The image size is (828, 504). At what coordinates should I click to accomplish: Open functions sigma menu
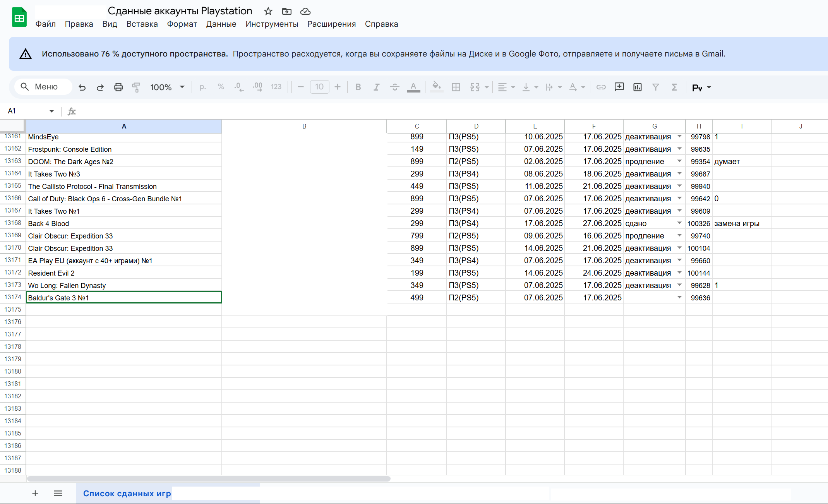pos(674,87)
